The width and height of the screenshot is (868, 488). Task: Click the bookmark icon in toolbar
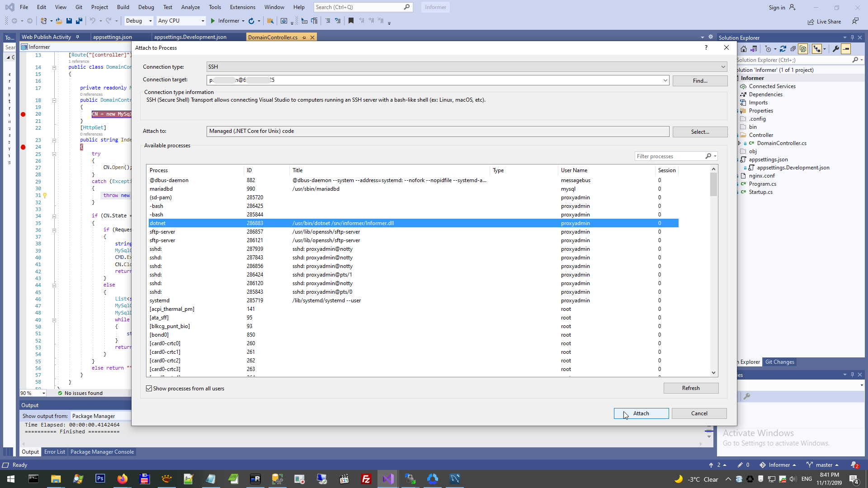(x=351, y=21)
